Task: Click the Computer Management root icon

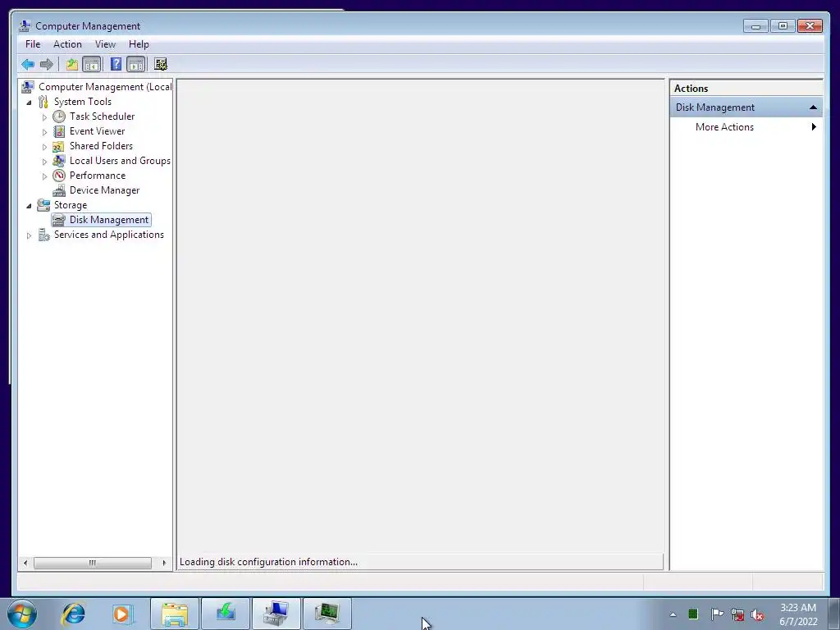Action: coord(28,87)
